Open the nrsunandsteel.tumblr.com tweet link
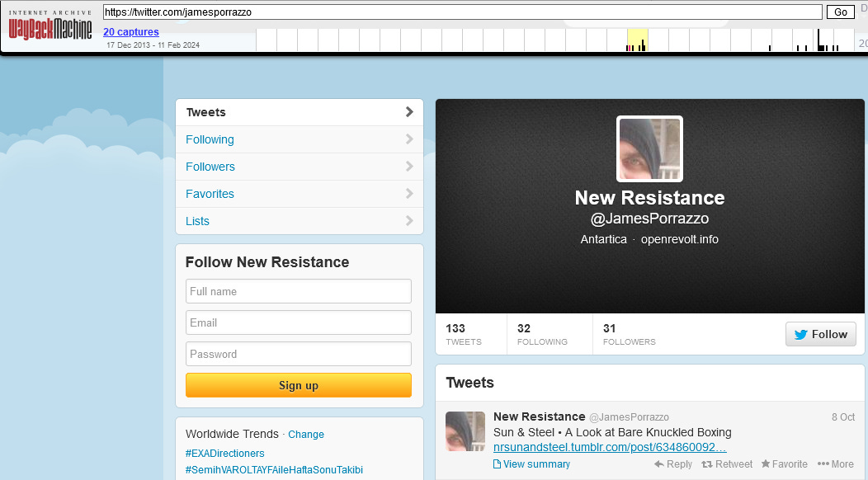868x480 pixels. point(610,447)
